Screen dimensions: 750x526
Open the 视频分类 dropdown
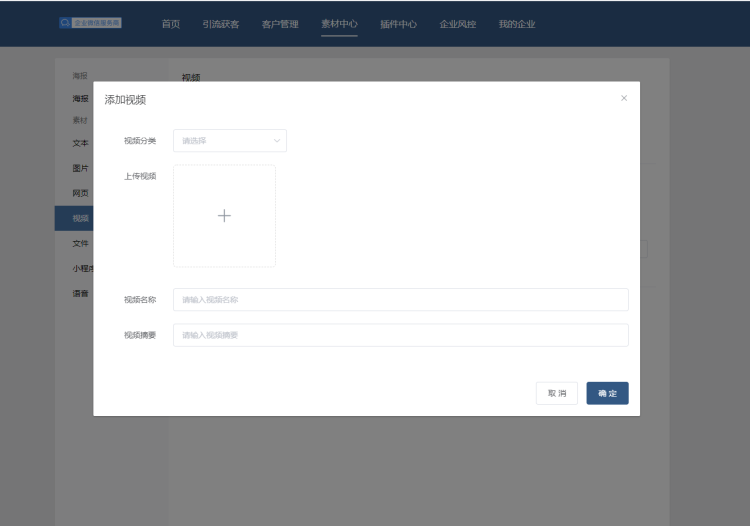point(230,141)
